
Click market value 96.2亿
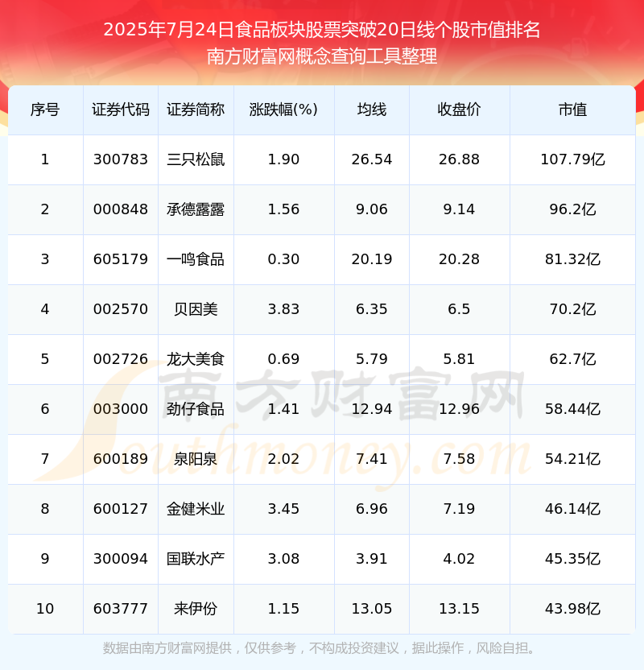572,209
